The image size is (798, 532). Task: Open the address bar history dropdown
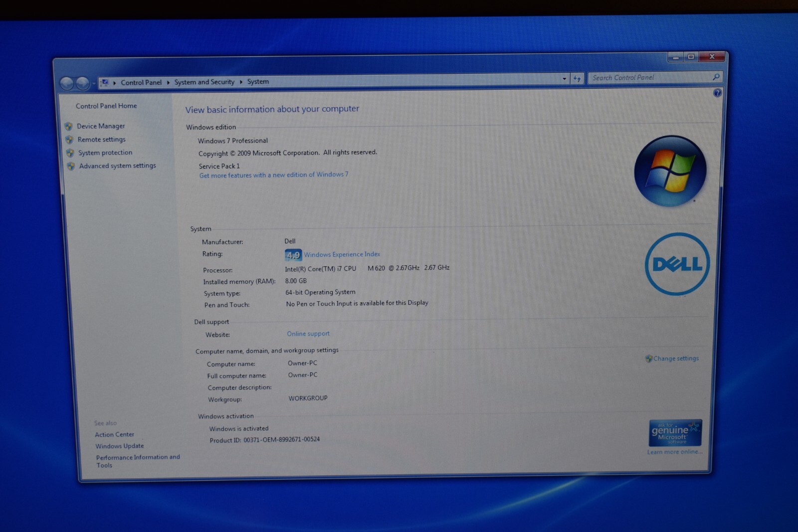tap(565, 78)
